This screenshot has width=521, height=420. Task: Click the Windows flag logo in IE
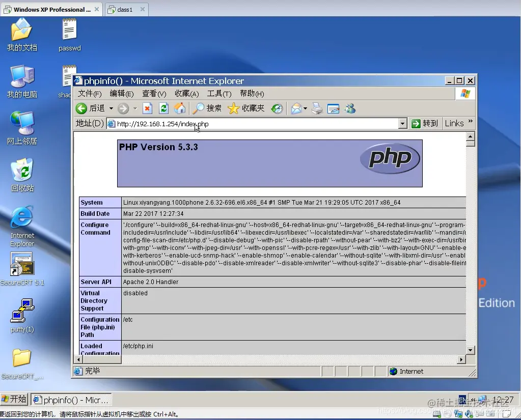point(465,94)
